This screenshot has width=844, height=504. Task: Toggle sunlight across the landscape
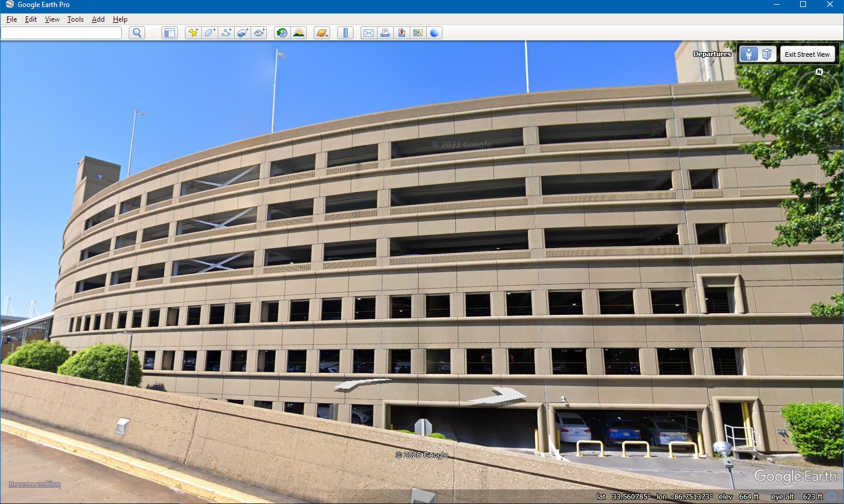298,33
